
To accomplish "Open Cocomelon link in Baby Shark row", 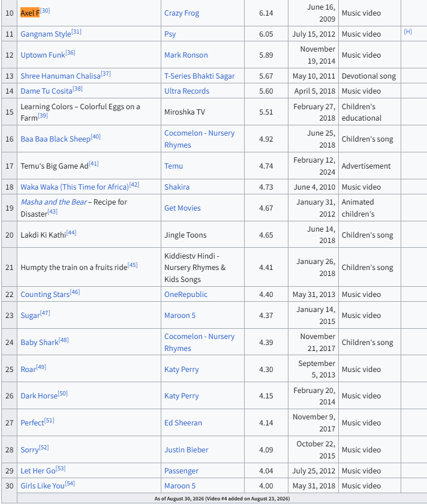I will pyautogui.click(x=200, y=343).
